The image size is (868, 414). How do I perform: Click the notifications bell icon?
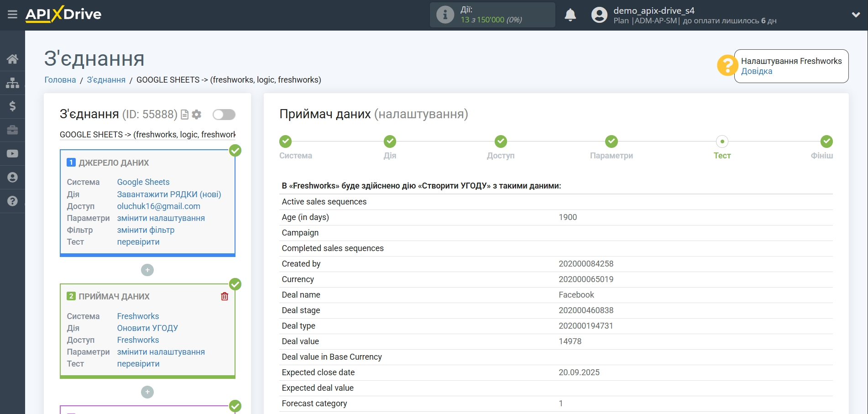(570, 15)
